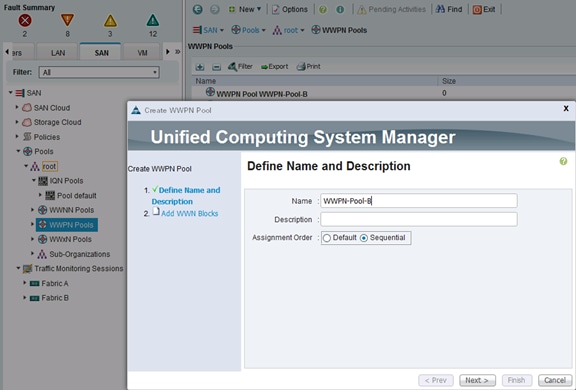Open the root breadcrumb dropdown

tap(288, 30)
